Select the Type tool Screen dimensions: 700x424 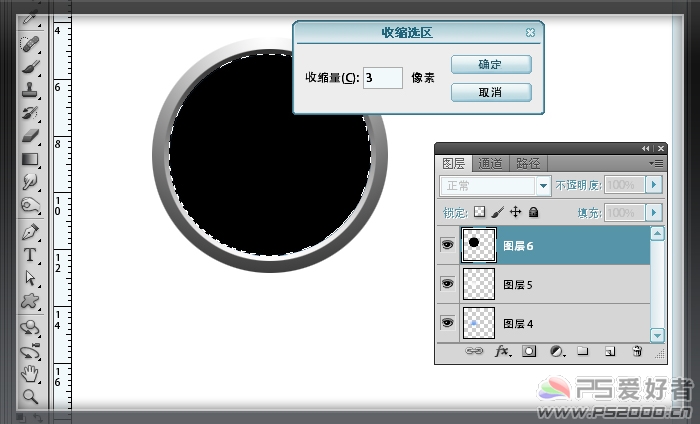coord(30,255)
